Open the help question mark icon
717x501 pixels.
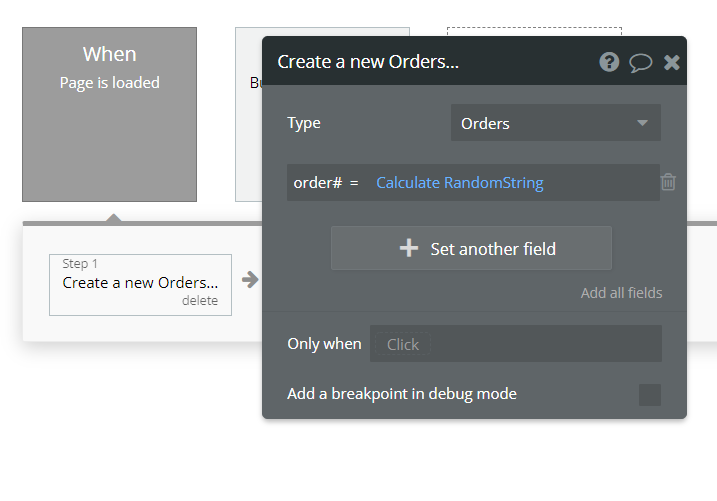point(609,62)
